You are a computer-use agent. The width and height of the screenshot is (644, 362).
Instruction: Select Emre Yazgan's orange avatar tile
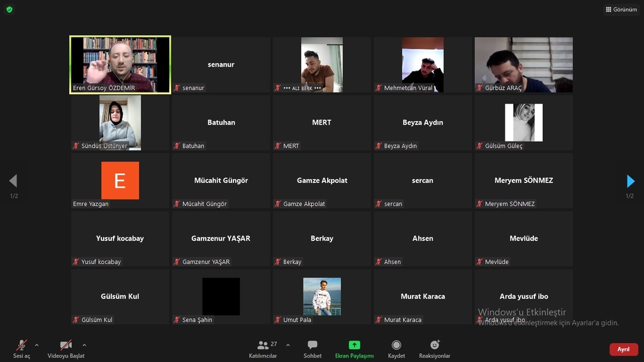pyautogui.click(x=120, y=181)
